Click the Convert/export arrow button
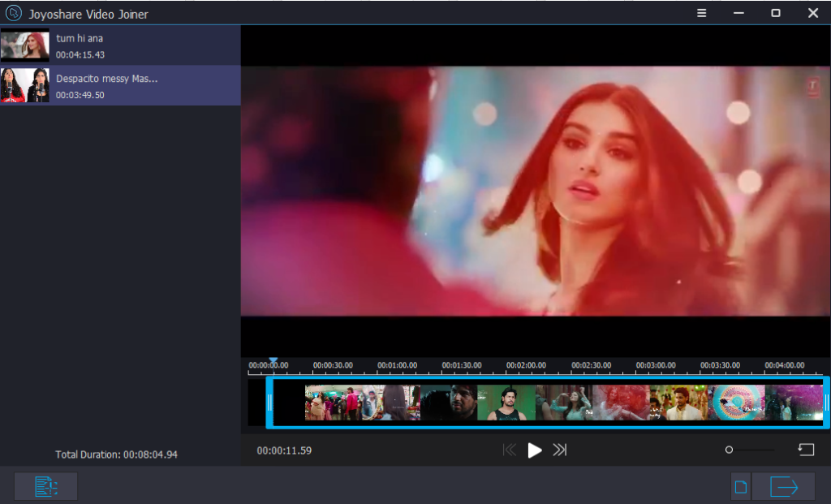 784,486
